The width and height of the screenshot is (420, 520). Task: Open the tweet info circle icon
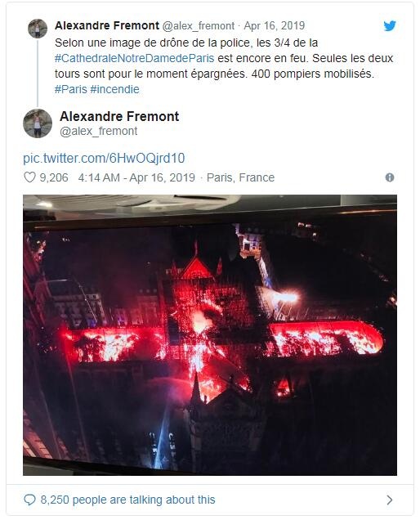(390, 177)
